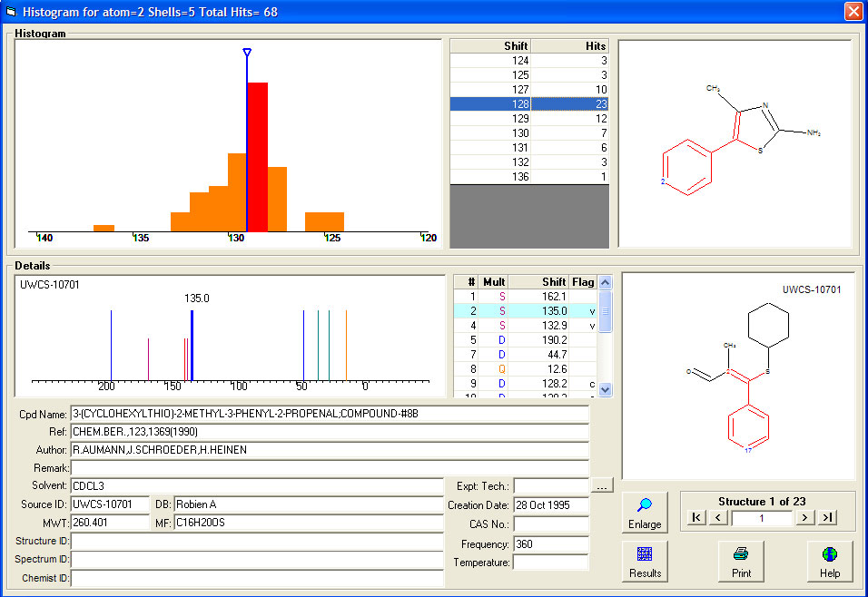Click the Enlarge magnifier button
This screenshot has height=597, width=868.
pyautogui.click(x=645, y=513)
